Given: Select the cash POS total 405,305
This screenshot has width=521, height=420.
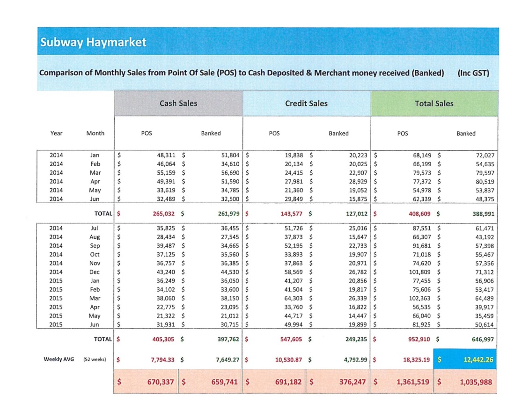Looking at the screenshot, I should (x=163, y=339).
